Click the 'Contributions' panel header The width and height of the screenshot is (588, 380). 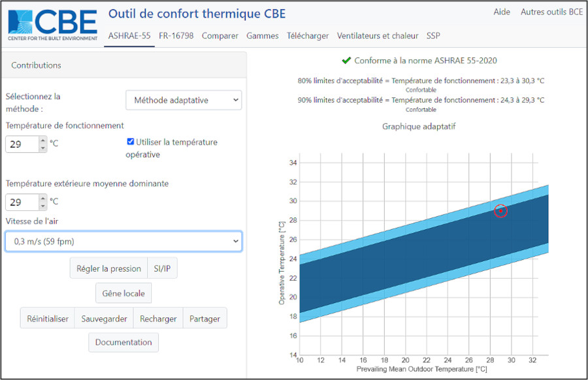point(123,65)
